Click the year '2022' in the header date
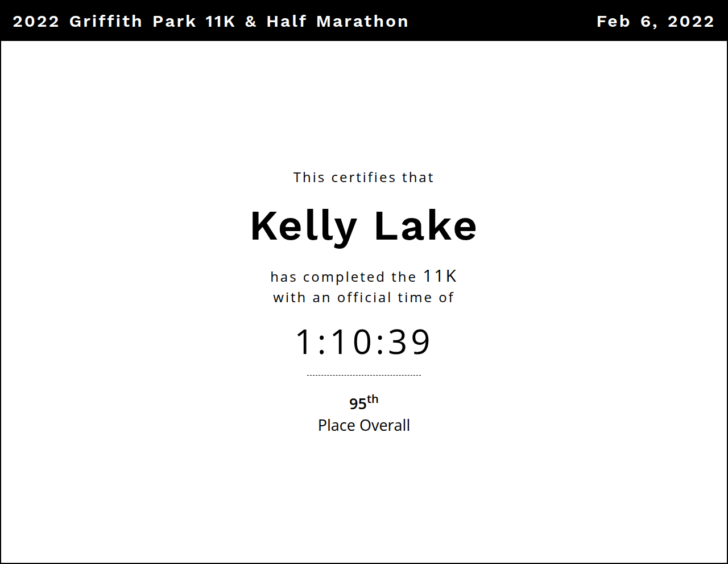 [x=690, y=22]
